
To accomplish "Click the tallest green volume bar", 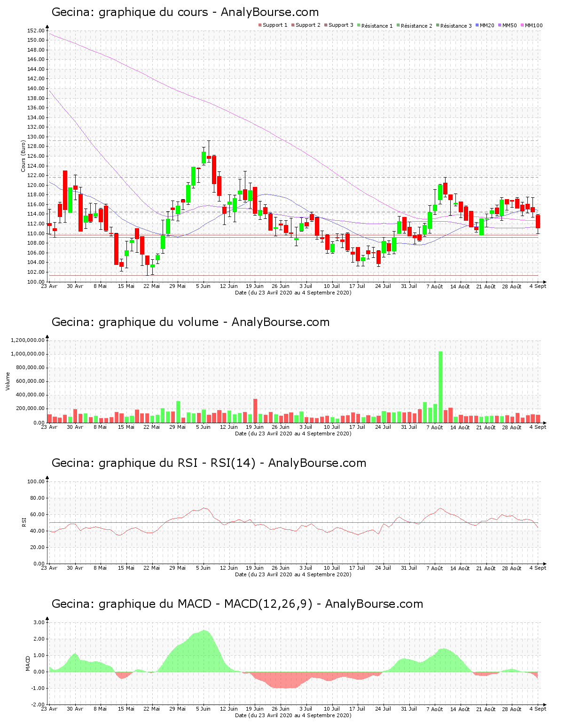I will (x=440, y=387).
